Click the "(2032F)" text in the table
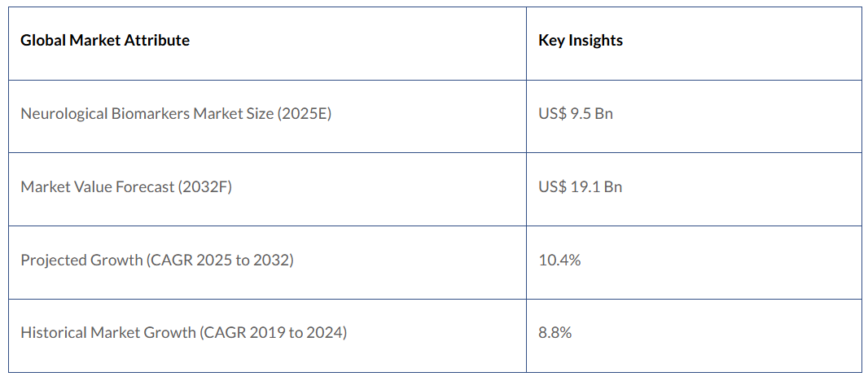The height and width of the screenshot is (381, 868). (207, 186)
